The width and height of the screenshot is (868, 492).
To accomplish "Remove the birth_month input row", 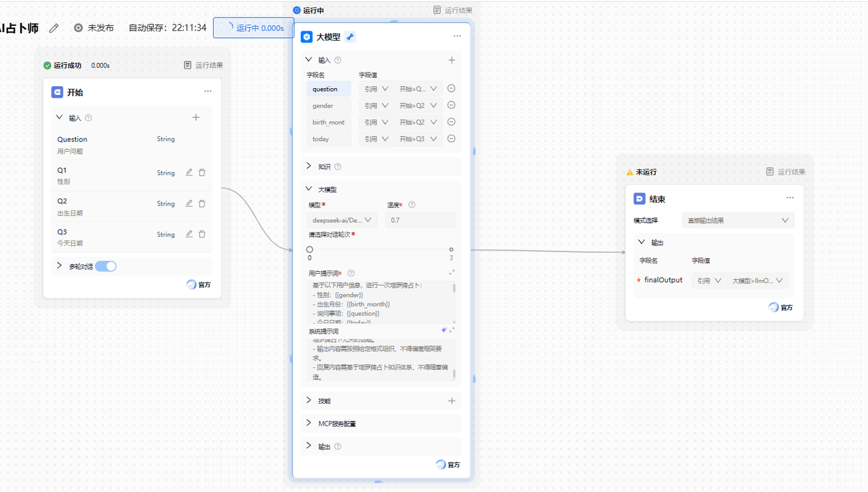I will (x=451, y=122).
